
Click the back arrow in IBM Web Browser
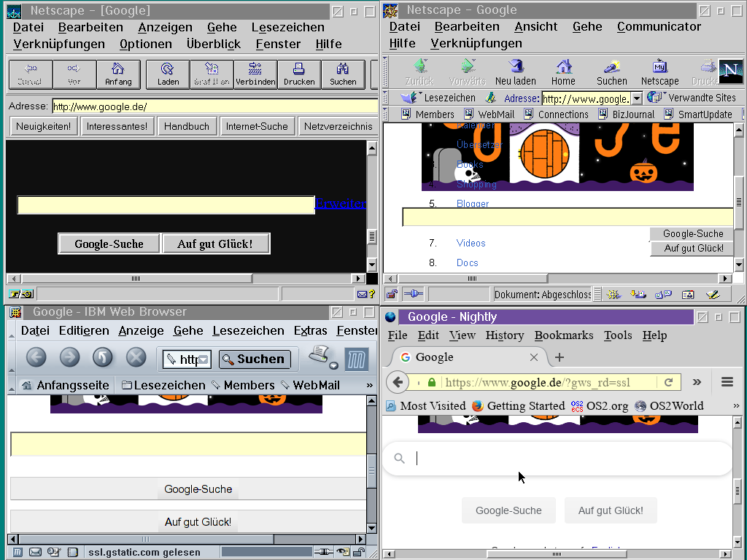point(36,357)
